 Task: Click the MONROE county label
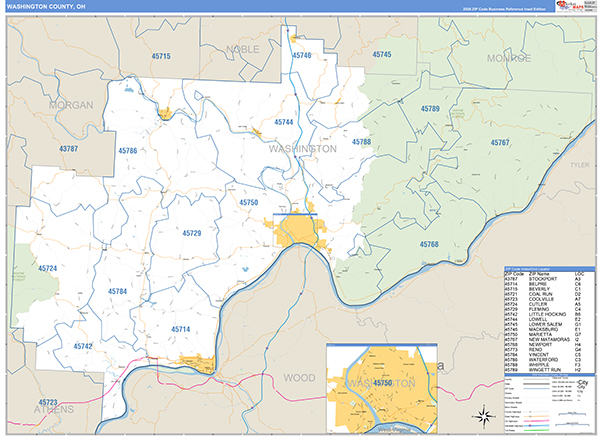pos(509,58)
